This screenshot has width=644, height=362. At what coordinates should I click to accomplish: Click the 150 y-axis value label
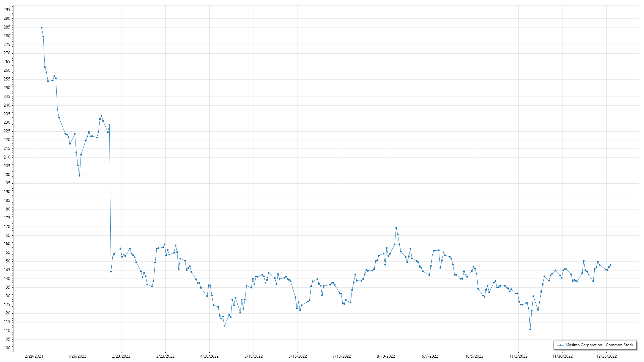coord(7,261)
